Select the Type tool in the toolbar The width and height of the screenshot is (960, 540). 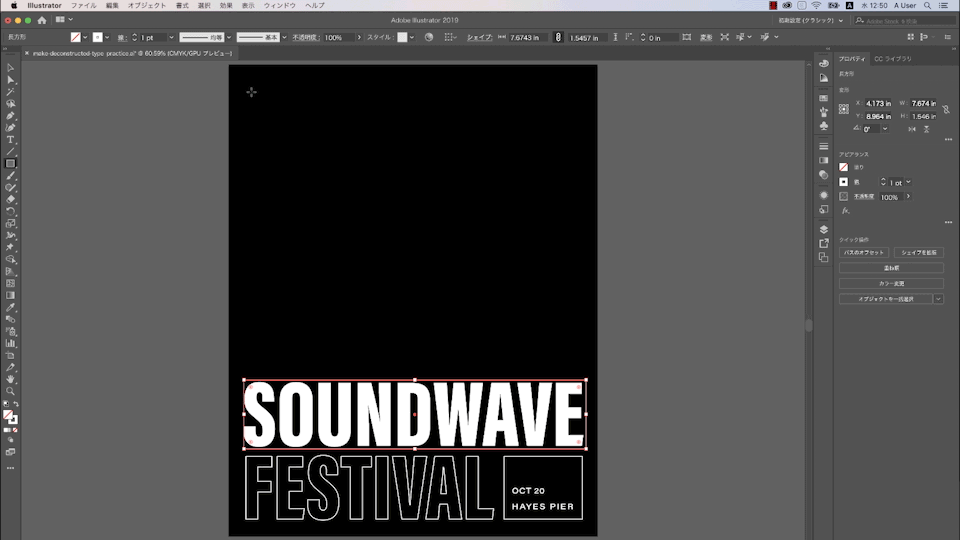(10, 139)
